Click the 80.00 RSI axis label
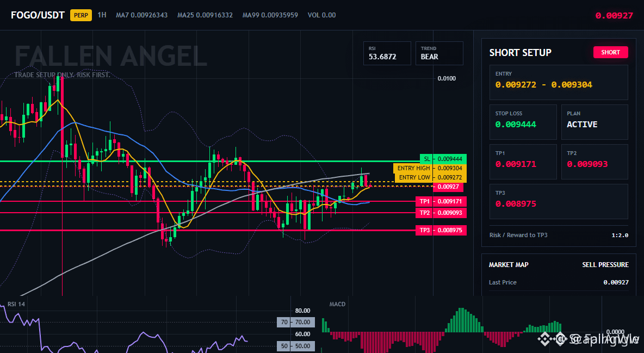 click(302, 311)
